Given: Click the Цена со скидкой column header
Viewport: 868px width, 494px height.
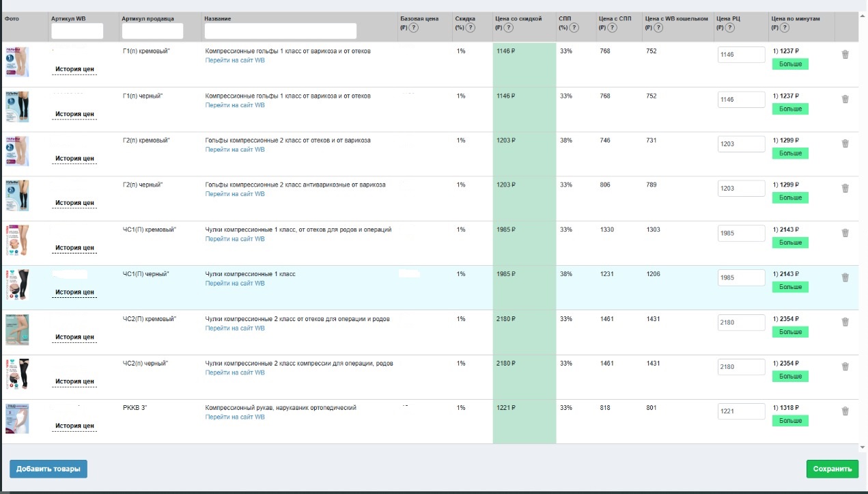Looking at the screenshot, I should pos(518,18).
